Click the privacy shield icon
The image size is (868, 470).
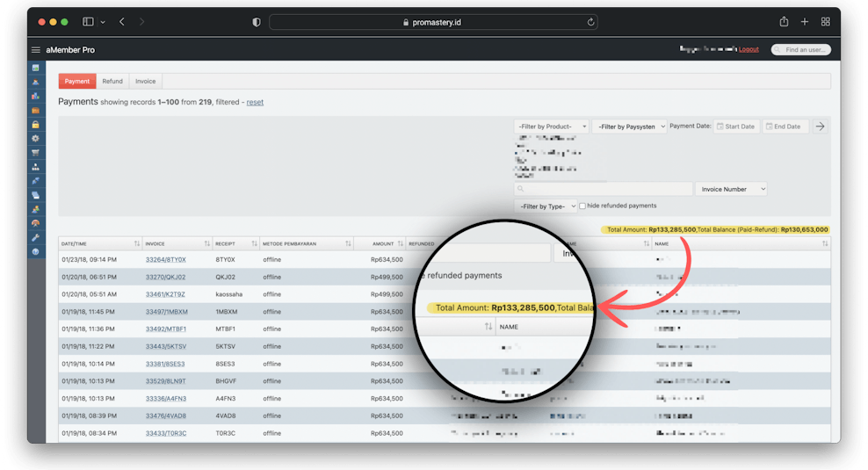pos(257,22)
